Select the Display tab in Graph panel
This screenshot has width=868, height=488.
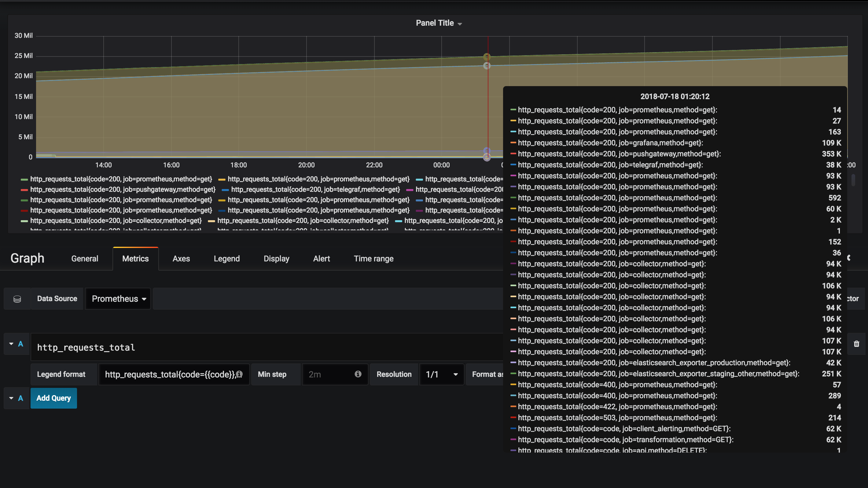276,259
